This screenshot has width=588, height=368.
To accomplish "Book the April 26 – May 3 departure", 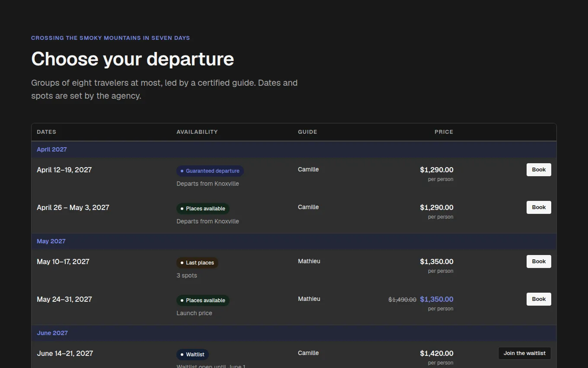I will click(539, 207).
